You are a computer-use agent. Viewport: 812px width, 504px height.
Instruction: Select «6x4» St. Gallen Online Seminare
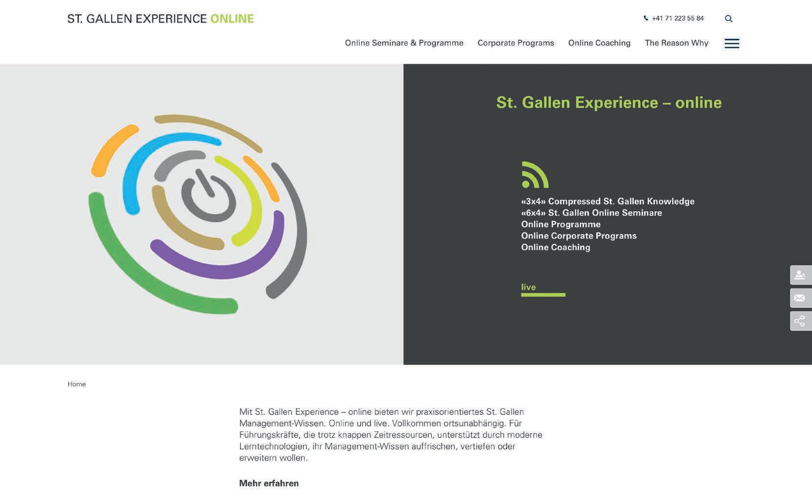[591, 213]
